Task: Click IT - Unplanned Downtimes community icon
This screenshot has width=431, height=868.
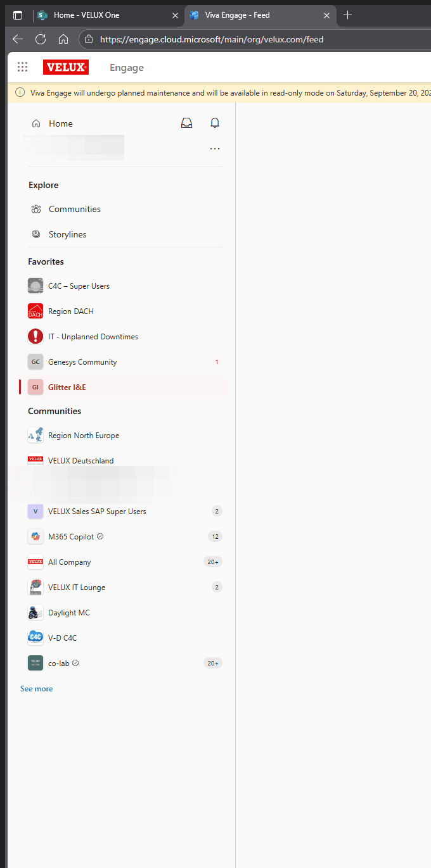Action: (x=35, y=337)
